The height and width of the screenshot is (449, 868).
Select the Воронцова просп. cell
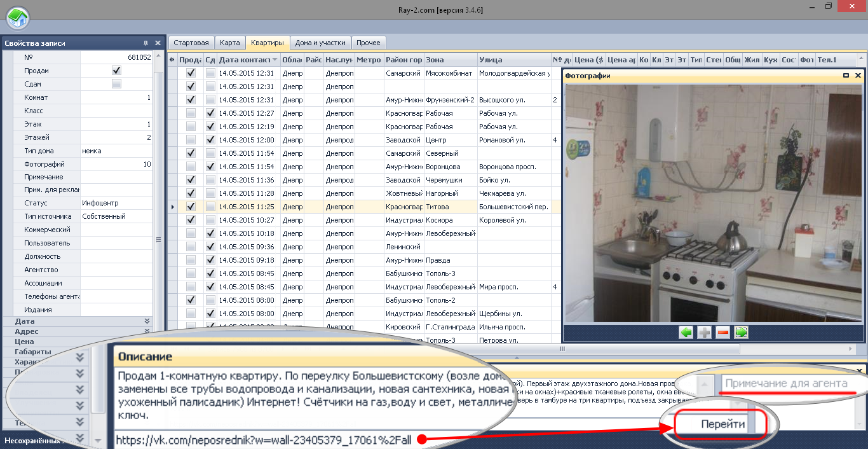coord(514,167)
